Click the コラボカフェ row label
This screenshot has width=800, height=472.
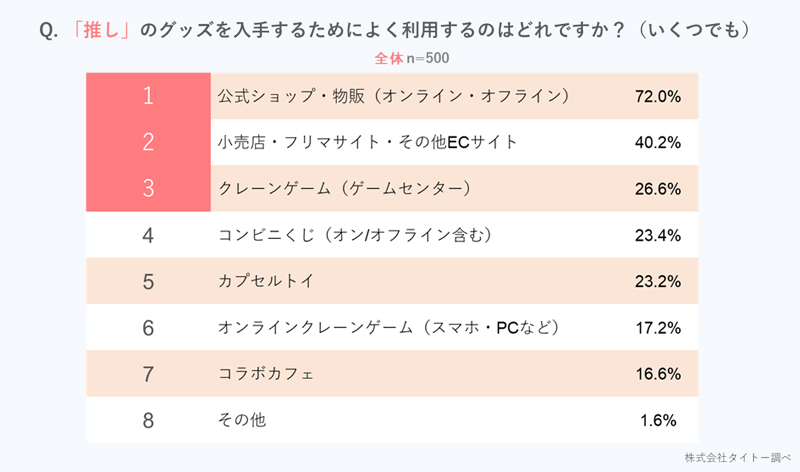point(265,374)
